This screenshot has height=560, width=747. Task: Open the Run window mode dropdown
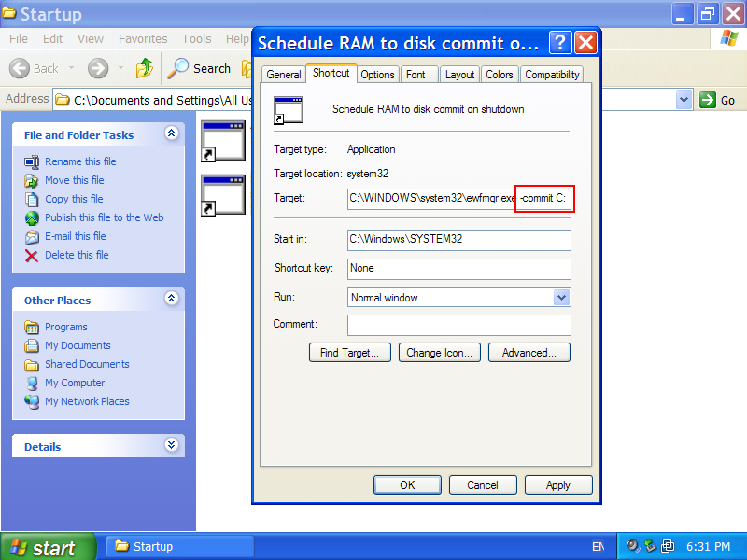(x=562, y=298)
